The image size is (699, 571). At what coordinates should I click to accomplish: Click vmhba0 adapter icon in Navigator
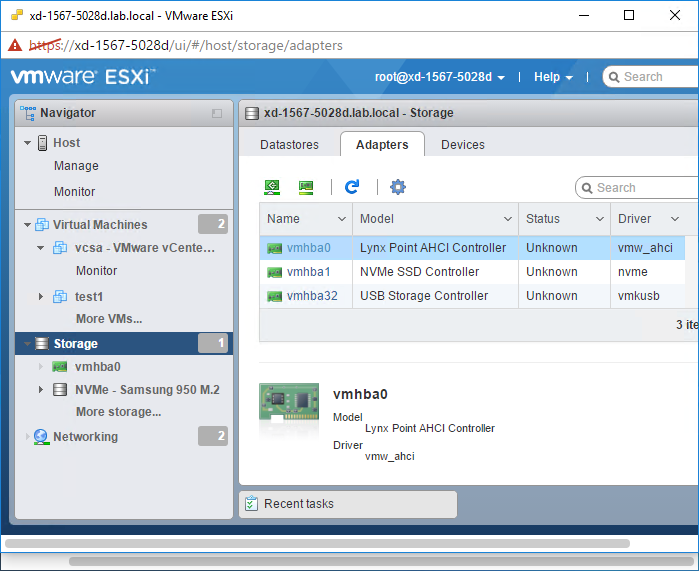pyautogui.click(x=60, y=367)
